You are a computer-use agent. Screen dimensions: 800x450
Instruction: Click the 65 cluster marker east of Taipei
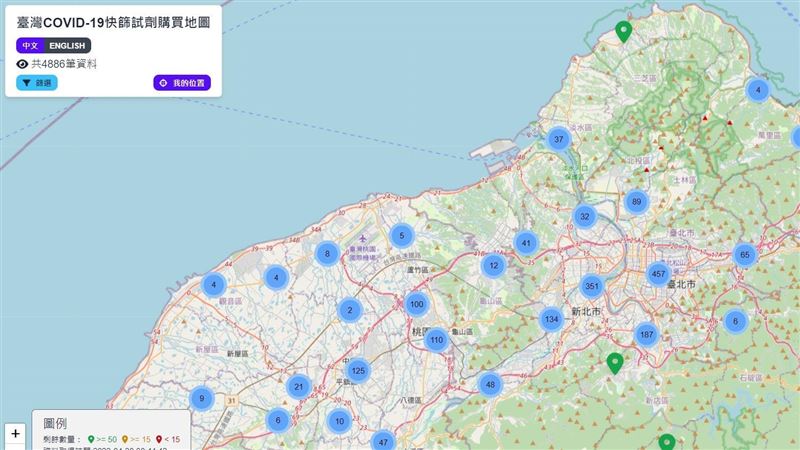pos(744,255)
